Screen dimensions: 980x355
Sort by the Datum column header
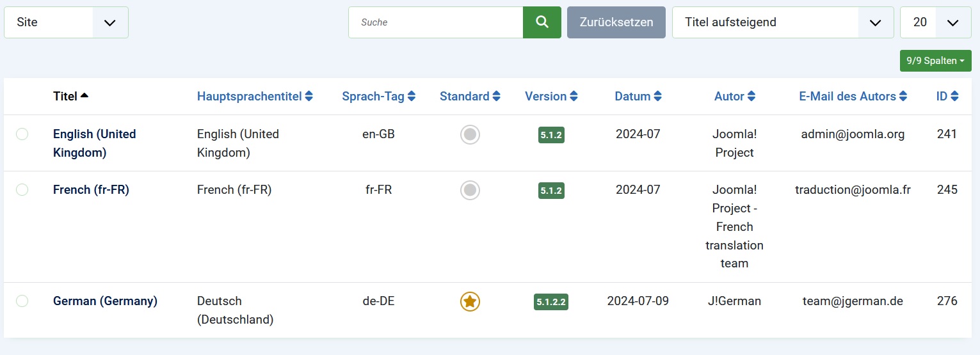pyautogui.click(x=638, y=97)
